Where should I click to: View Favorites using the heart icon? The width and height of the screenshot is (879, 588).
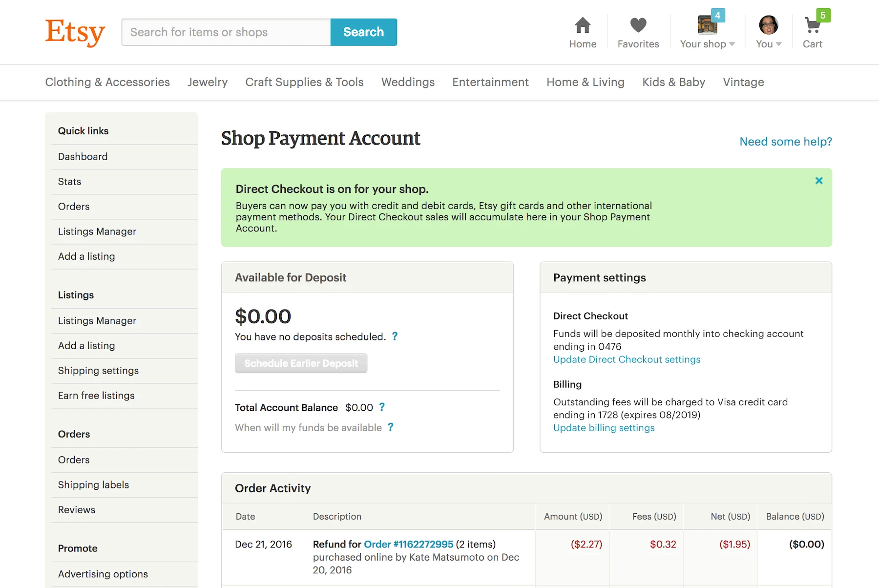point(638,23)
